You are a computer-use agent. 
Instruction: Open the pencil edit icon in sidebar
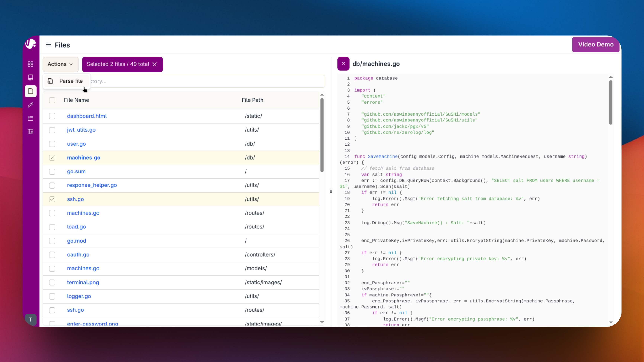[x=30, y=105]
